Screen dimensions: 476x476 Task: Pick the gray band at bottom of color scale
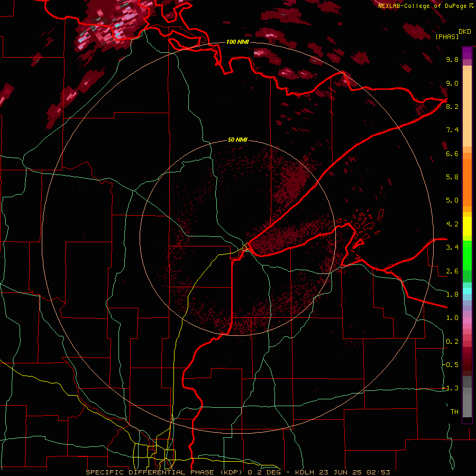(467, 397)
